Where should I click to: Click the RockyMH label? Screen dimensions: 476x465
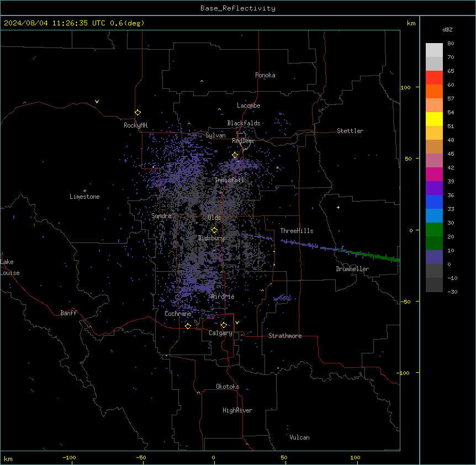[x=136, y=125]
